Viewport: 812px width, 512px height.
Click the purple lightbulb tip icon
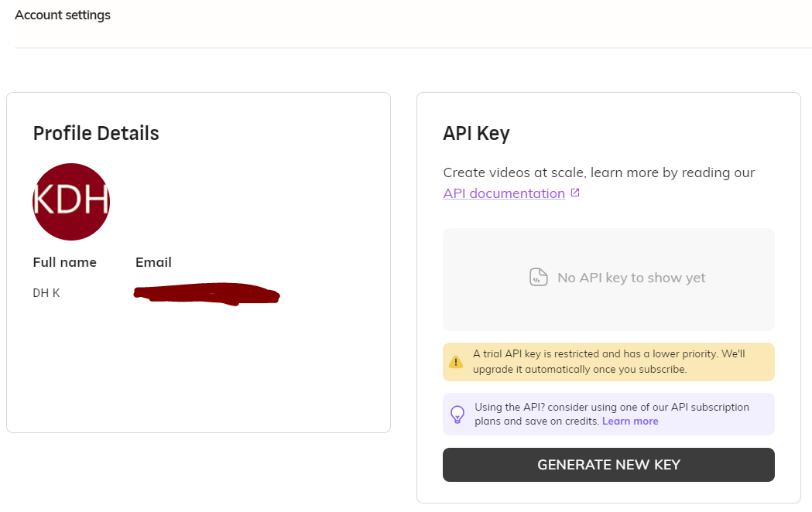coord(457,415)
